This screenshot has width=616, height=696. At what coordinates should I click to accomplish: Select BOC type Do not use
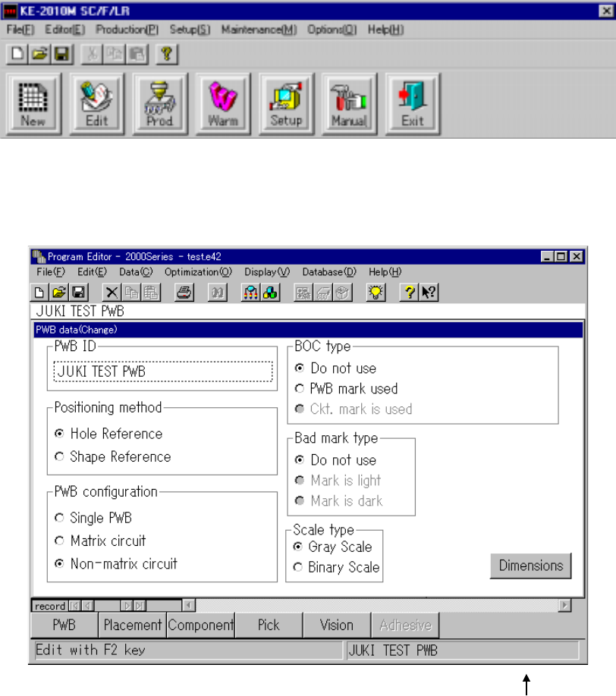tap(336, 368)
